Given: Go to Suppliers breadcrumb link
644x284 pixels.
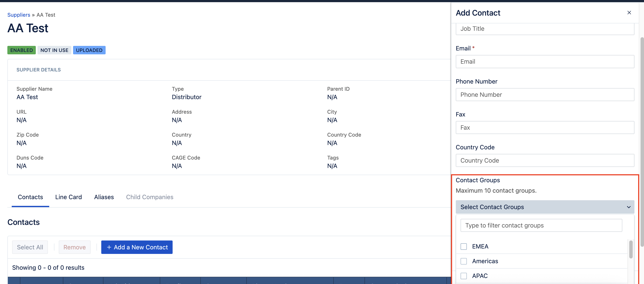Looking at the screenshot, I should pos(19,15).
